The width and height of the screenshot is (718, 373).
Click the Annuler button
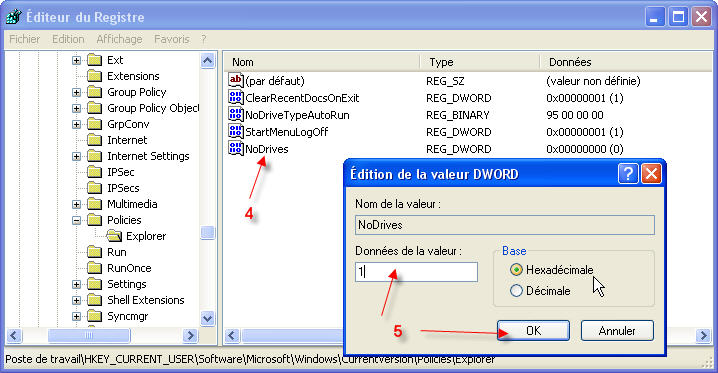point(617,330)
